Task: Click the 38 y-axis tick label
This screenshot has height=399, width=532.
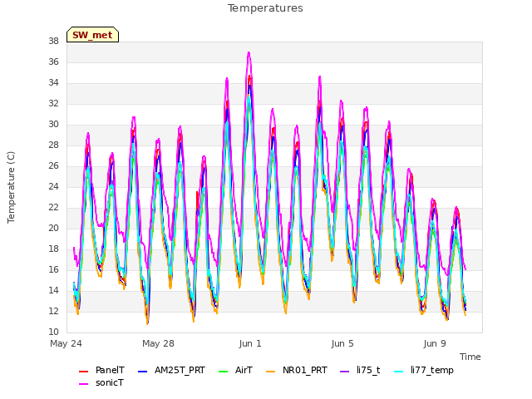Action: click(53, 42)
